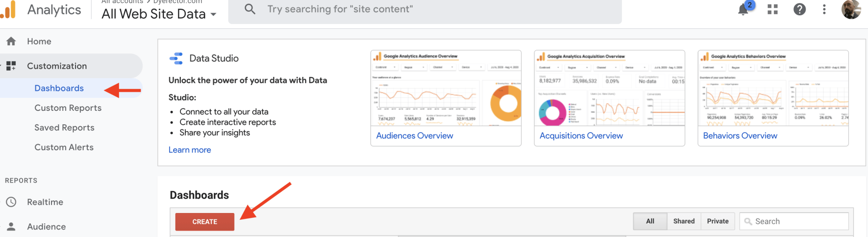Select the All dashboards filter tab
The height and width of the screenshot is (237, 868).
tap(650, 221)
